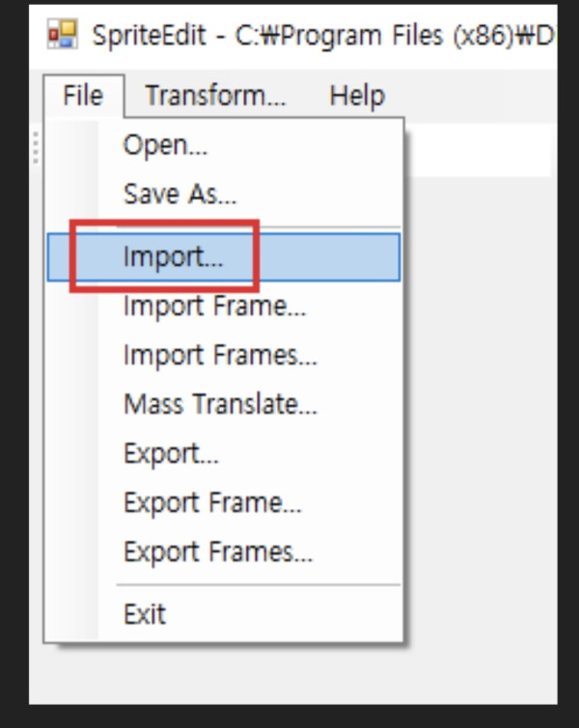Pick the highlighted Import... entry
This screenshot has height=728, width=579.
[173, 256]
